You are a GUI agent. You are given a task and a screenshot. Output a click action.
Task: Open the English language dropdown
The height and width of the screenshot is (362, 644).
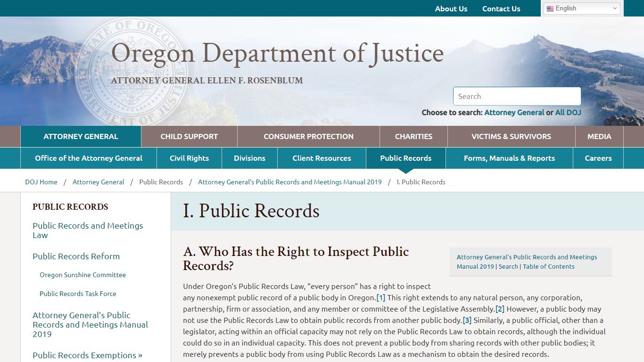(x=582, y=8)
